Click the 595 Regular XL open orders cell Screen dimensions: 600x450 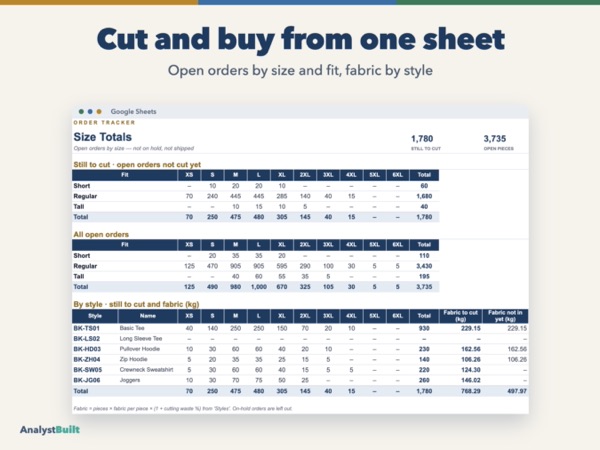coord(282,266)
